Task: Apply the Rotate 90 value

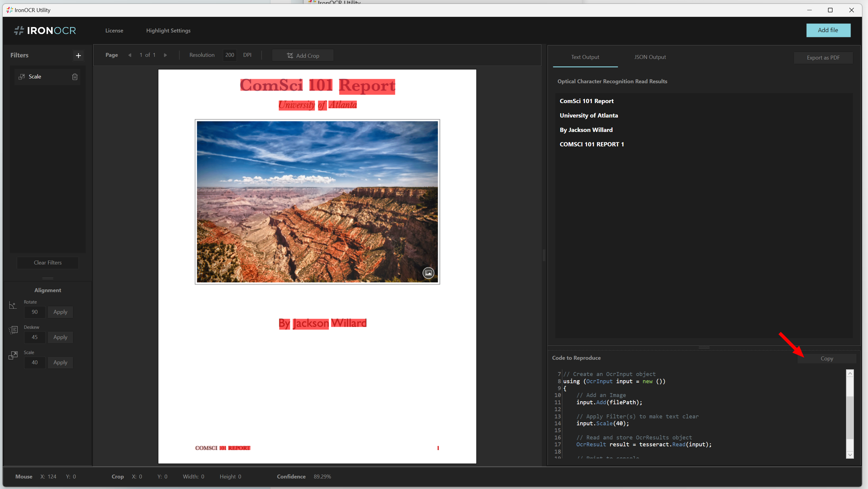Action: [60, 312]
